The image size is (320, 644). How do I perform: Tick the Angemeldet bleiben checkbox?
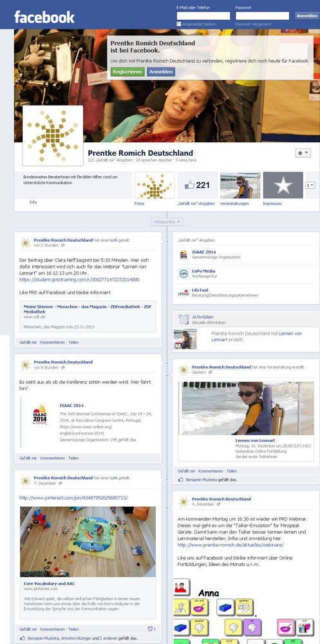(179, 24)
